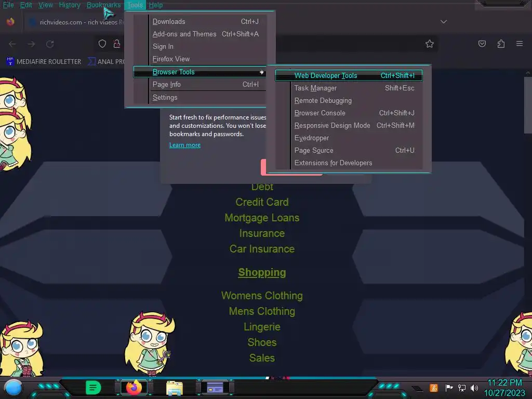
Task: Open the Edit menu
Action: point(26,5)
